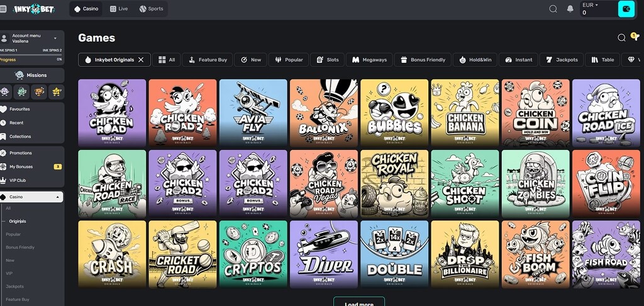Viewport: 644px width, 306px height.
Task: Switch to the Sports tab
Action: click(151, 9)
